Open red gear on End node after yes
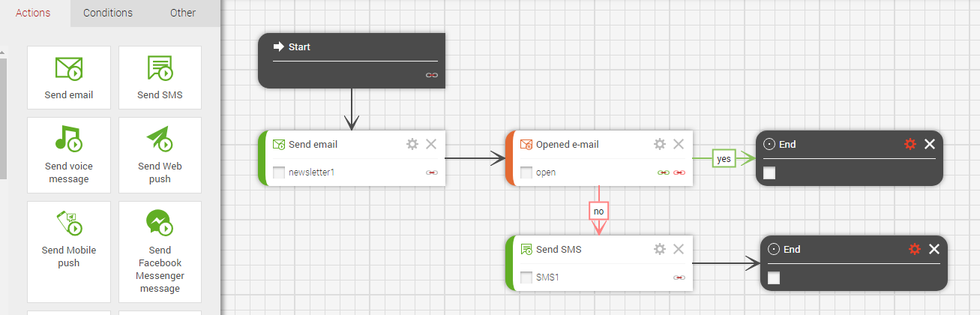Screen dimensions: 980x315 tap(911, 144)
